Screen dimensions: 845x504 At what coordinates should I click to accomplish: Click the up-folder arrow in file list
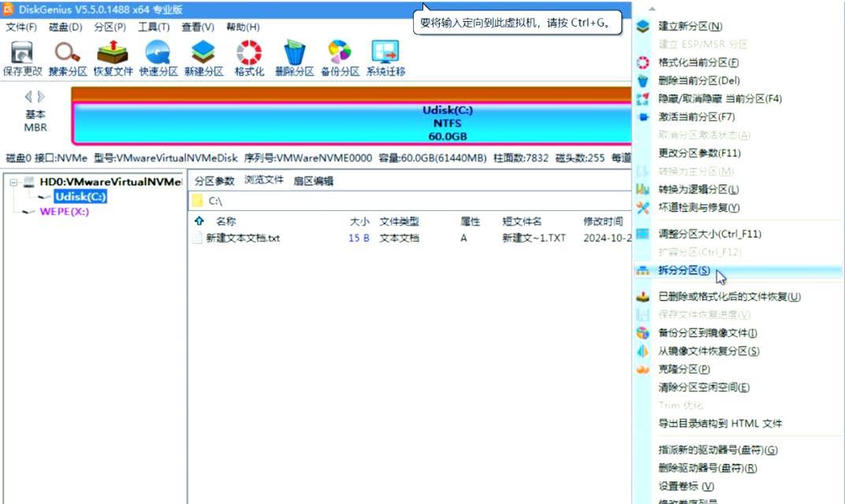tap(199, 220)
